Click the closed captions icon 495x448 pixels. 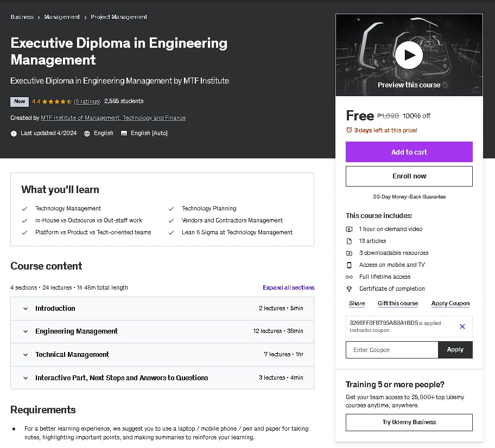coord(124,133)
